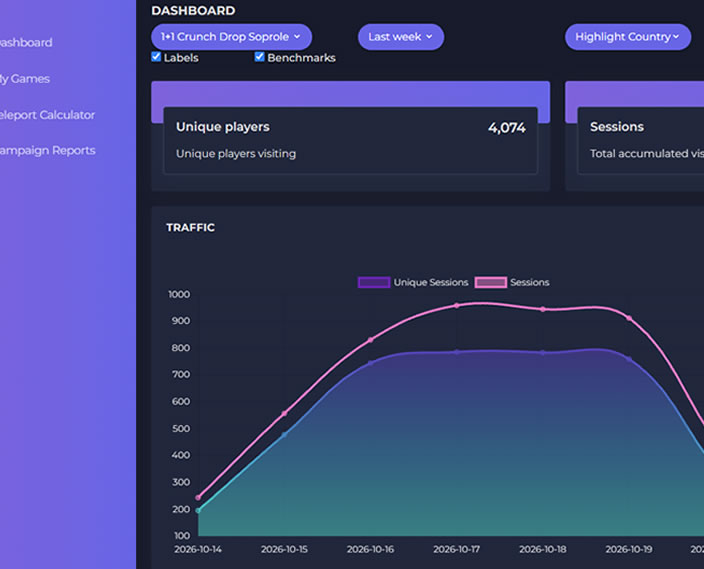
Task: Uncheck the Labels checkbox
Action: [x=156, y=57]
